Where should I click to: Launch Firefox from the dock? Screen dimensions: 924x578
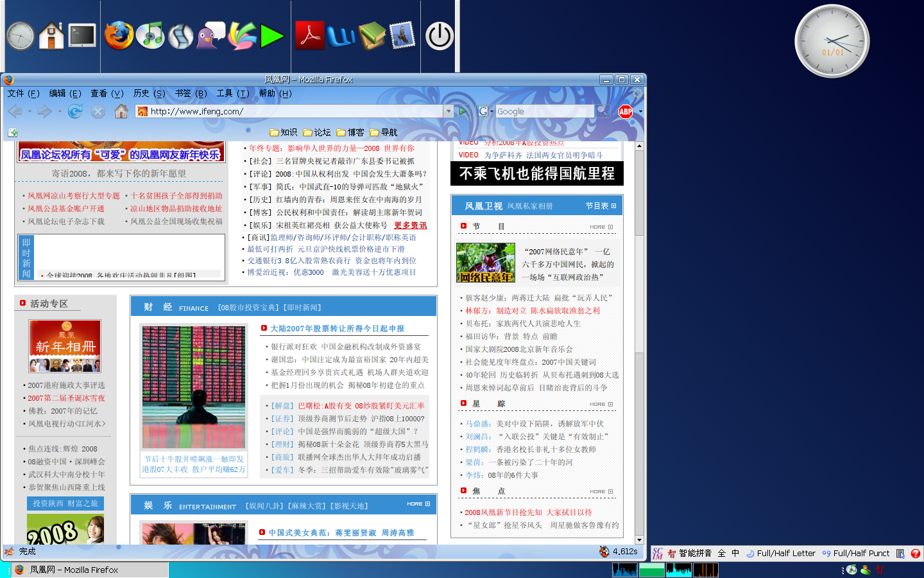[x=119, y=35]
